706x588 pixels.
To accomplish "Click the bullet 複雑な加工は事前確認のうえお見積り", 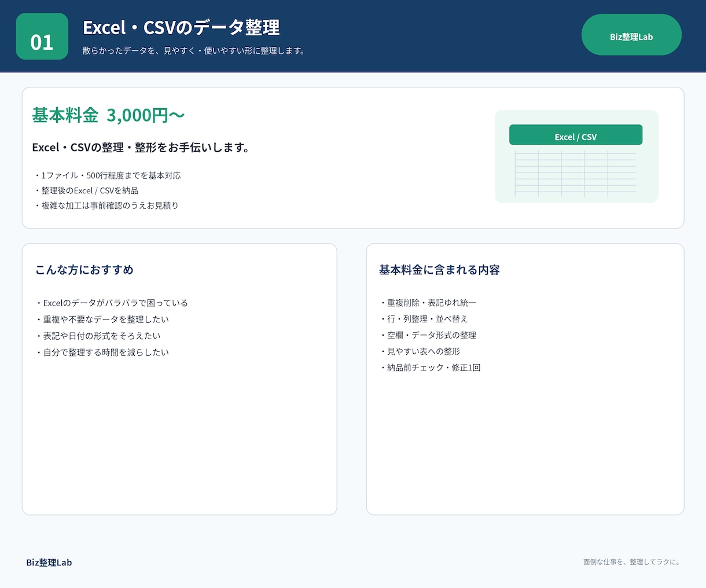I will pyautogui.click(x=106, y=205).
